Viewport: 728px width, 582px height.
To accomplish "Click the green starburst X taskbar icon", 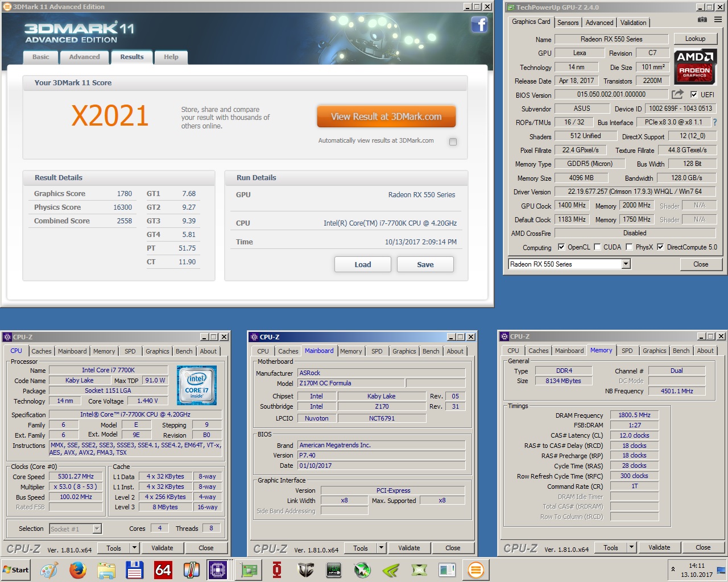I will tap(362, 569).
